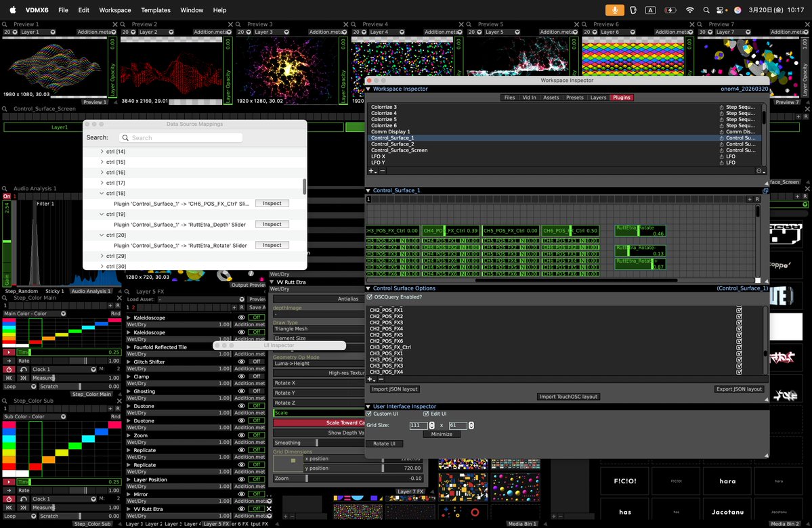Click the action menu icon under plugin list
Image resolution: width=812 pixels, height=528 pixels.
tap(761, 171)
